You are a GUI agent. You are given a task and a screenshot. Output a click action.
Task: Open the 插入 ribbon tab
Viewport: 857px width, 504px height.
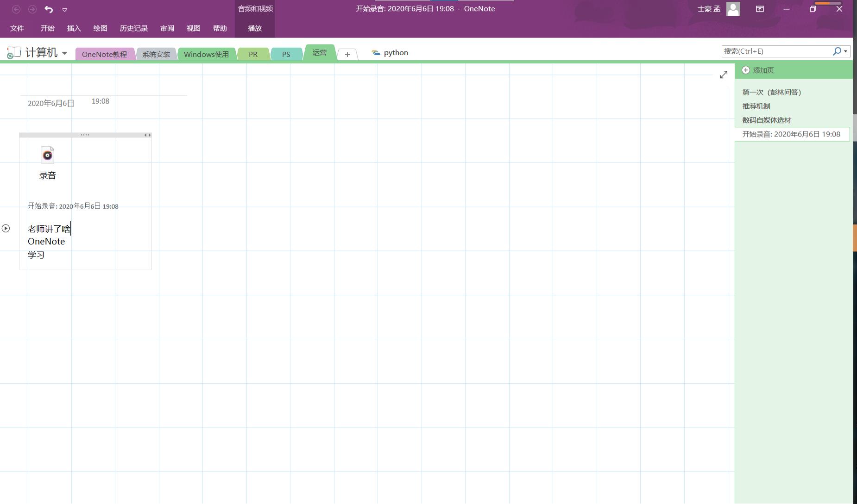[x=74, y=28]
